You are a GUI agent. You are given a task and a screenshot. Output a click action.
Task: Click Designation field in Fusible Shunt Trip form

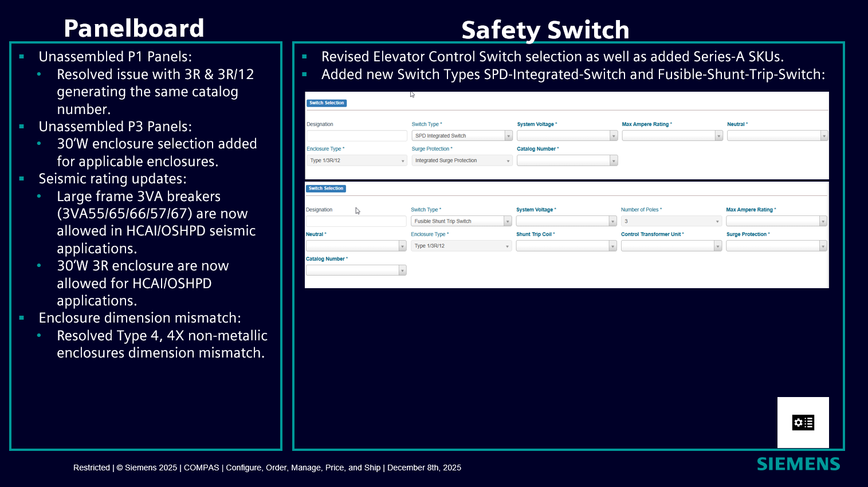click(356, 221)
